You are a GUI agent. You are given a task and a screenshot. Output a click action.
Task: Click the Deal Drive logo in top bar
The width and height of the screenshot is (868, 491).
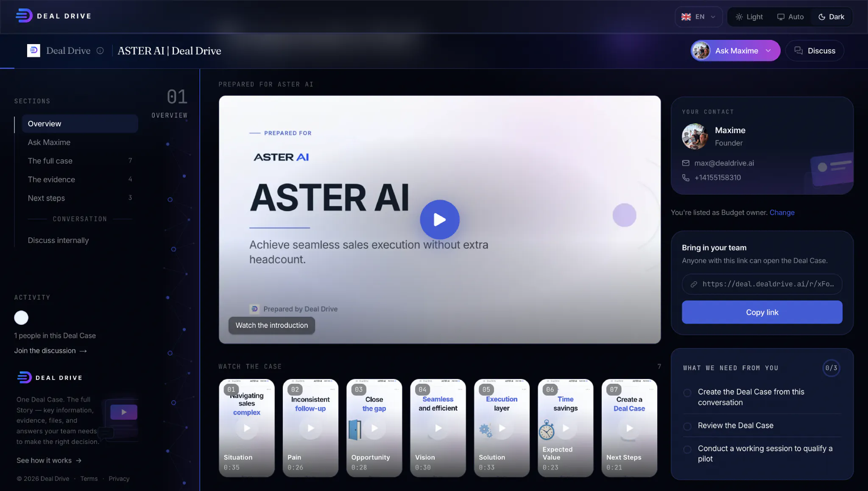(53, 16)
